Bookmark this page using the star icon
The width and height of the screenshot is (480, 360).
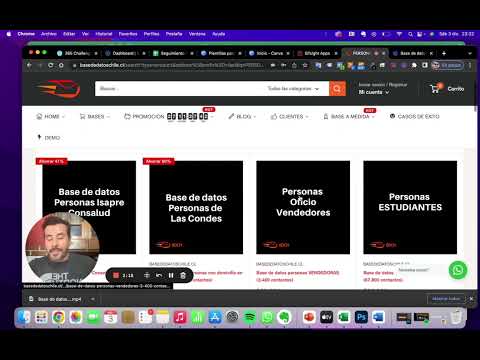305,65
